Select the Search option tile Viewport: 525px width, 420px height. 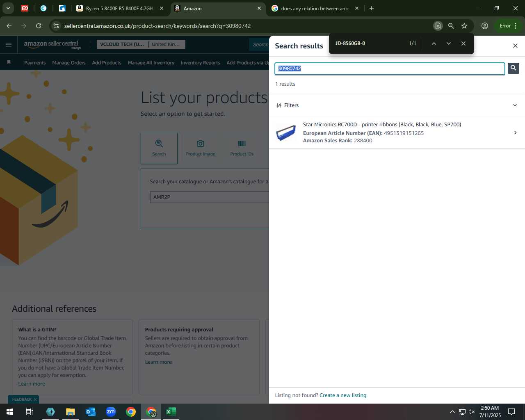[159, 148]
